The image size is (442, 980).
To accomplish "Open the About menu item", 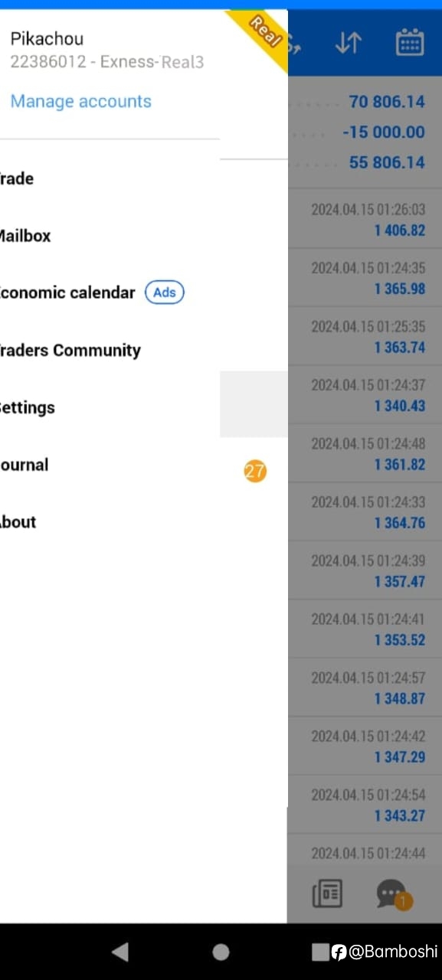I will (x=110, y=522).
